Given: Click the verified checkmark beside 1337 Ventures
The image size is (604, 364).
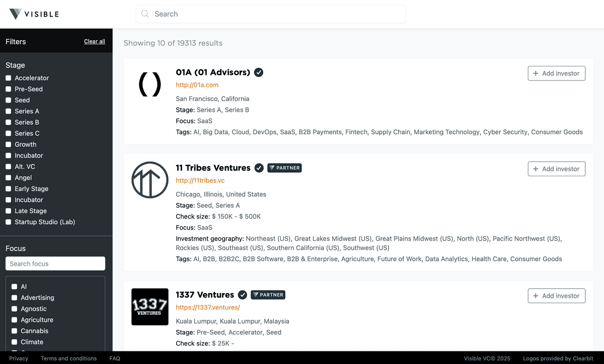Looking at the screenshot, I should point(243,295).
